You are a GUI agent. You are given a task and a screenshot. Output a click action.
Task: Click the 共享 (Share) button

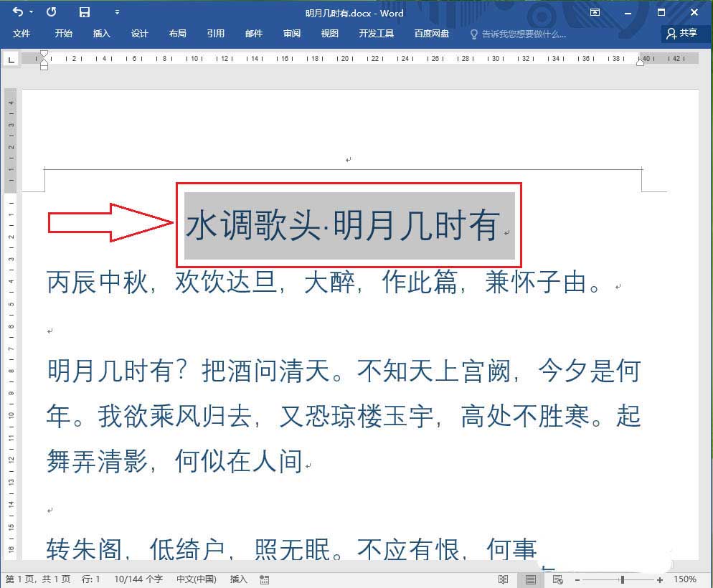[x=682, y=33]
